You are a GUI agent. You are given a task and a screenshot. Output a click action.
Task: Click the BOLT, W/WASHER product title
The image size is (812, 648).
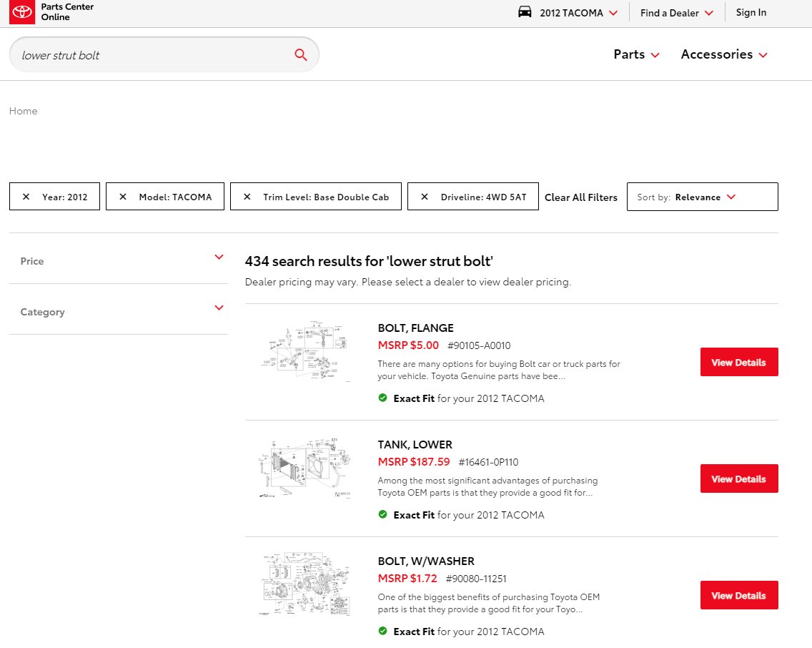coord(426,561)
